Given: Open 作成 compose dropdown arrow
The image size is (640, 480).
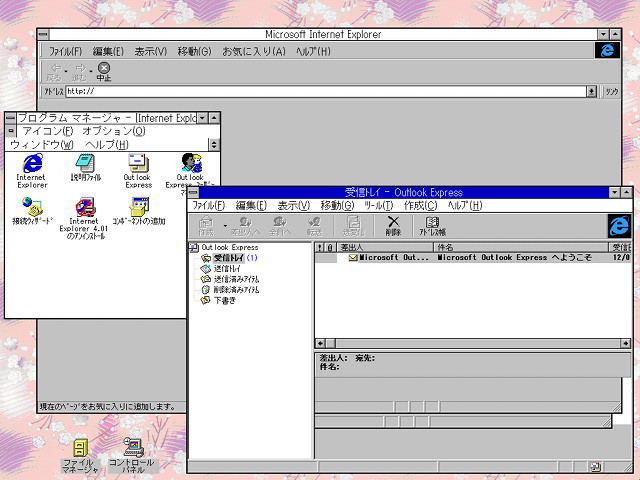Looking at the screenshot, I should [225, 226].
